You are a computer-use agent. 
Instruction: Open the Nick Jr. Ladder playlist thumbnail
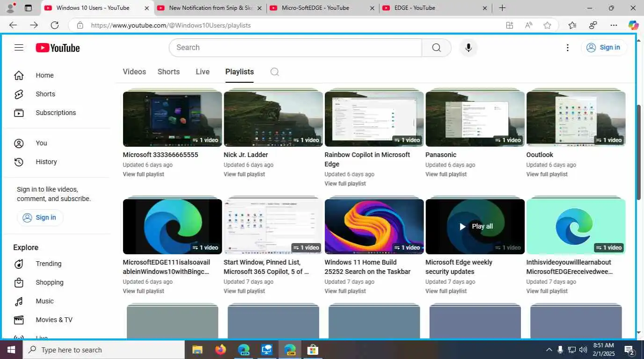point(273,119)
